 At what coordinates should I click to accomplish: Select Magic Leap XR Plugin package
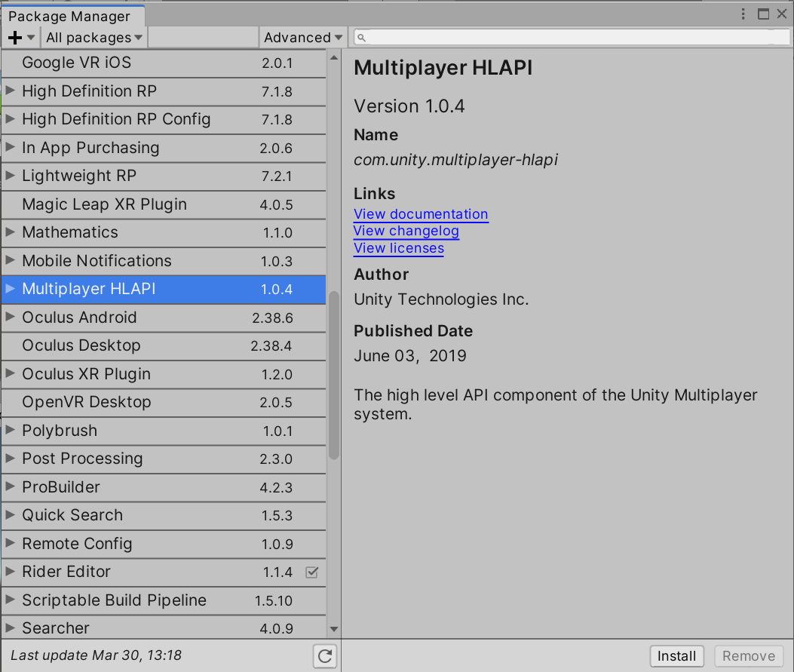164,204
